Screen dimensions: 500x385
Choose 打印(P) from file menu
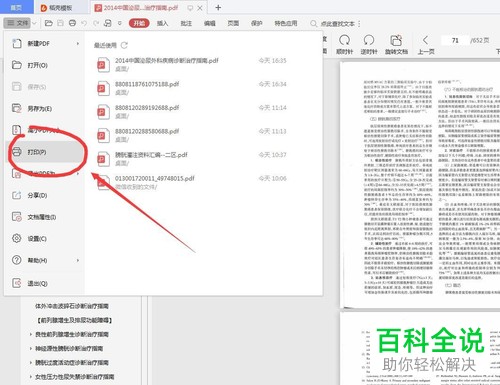[45, 152]
